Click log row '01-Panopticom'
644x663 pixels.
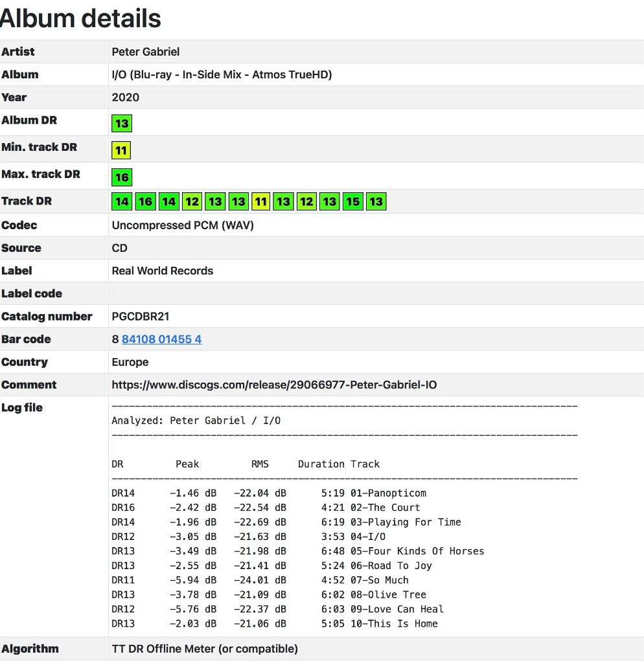(269, 493)
